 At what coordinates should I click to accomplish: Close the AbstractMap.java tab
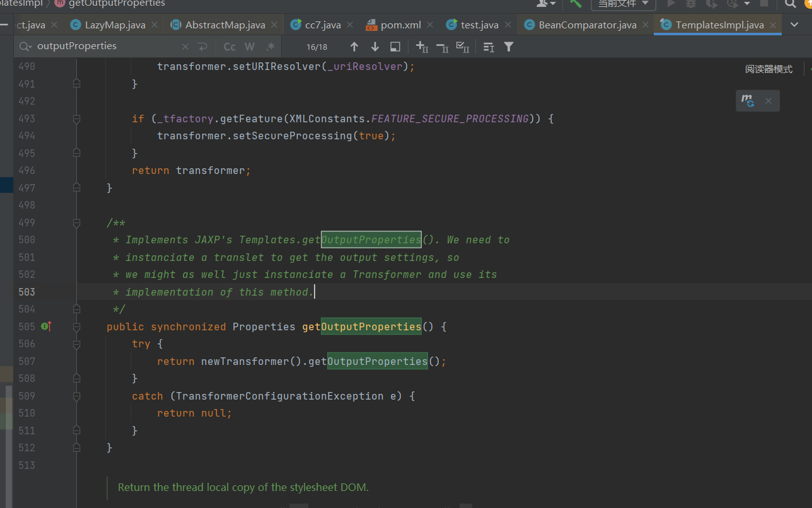274,25
